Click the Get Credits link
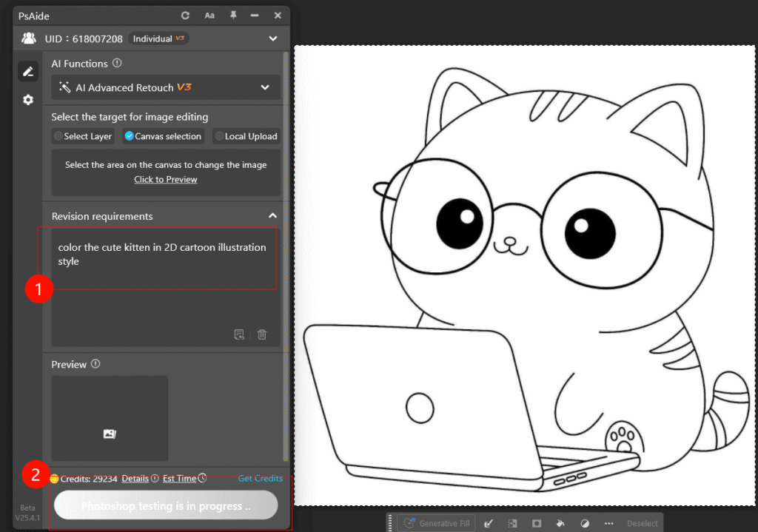The height and width of the screenshot is (532, 758). (261, 478)
